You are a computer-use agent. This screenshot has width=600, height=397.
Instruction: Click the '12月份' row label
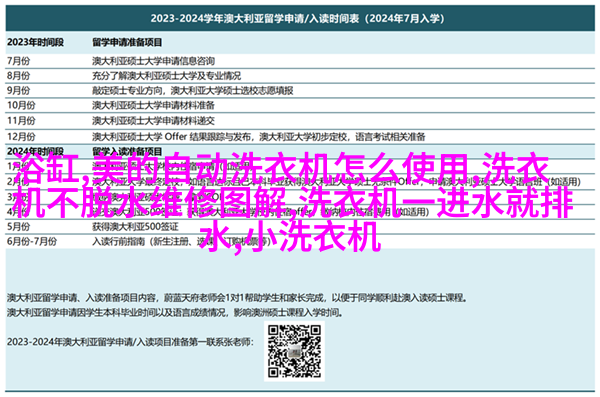21,136
